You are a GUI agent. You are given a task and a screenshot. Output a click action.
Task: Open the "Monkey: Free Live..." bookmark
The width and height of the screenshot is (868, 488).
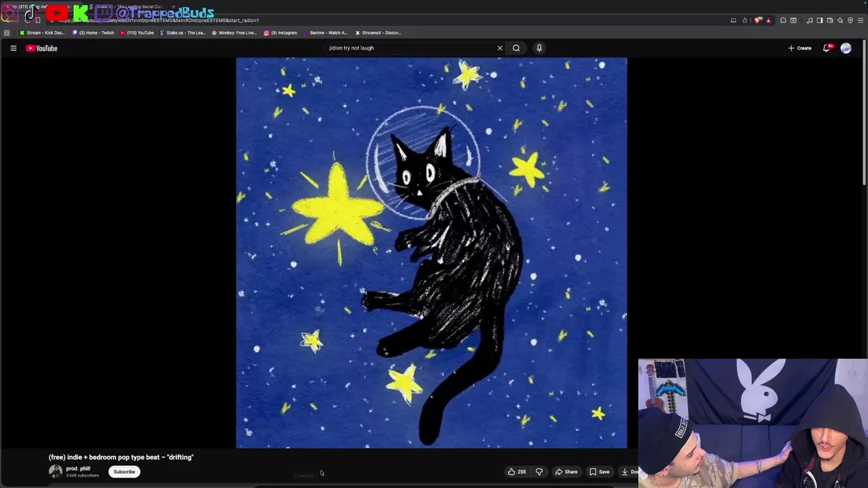tap(234, 33)
